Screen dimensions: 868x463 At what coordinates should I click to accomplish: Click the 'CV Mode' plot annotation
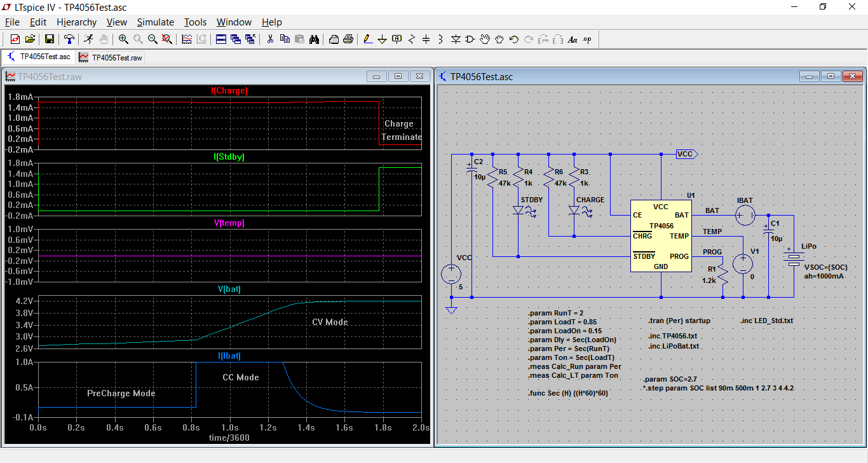(x=330, y=322)
